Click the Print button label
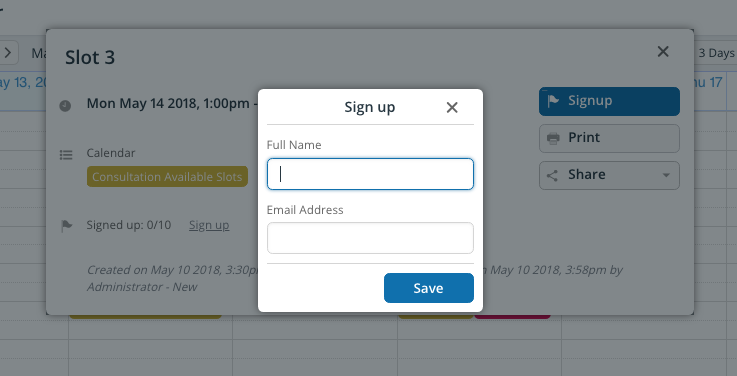Viewport: 737px width, 376px height. [x=584, y=137]
